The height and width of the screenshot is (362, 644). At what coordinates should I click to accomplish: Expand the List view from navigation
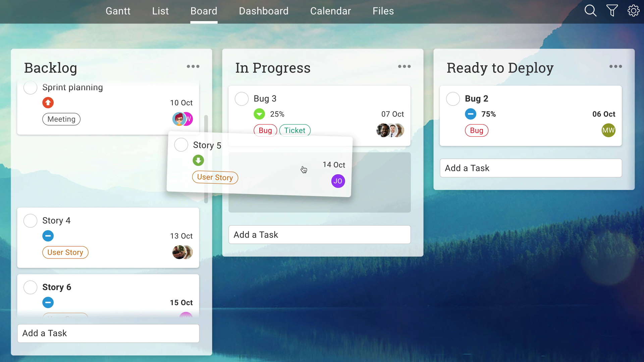(160, 11)
